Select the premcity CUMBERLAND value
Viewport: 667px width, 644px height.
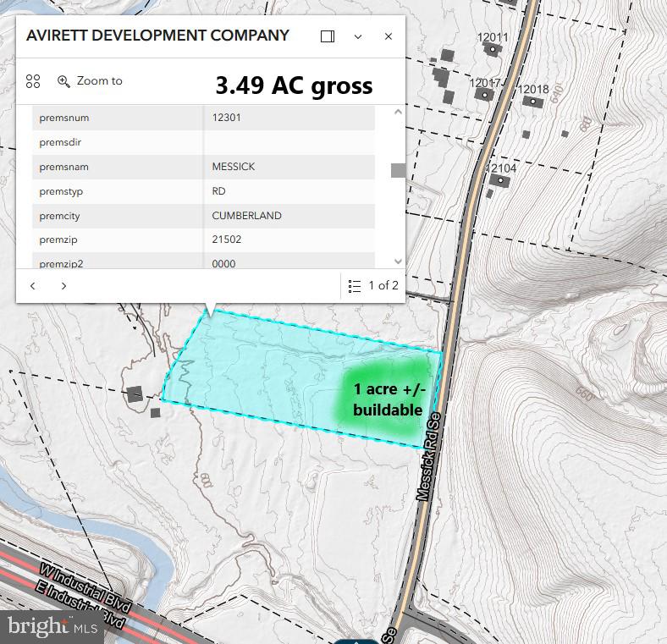pyautogui.click(x=247, y=216)
